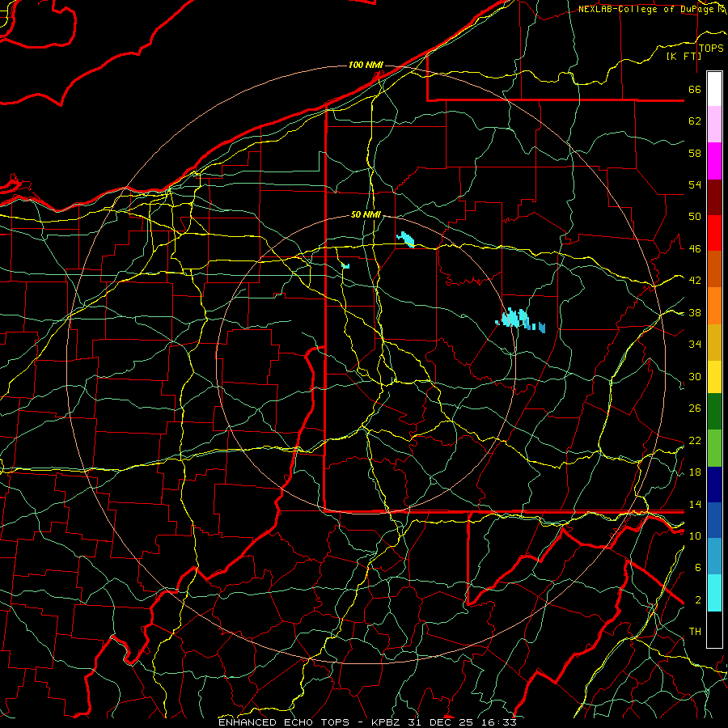This screenshot has width=728, height=728.
Task: Click the '50' legend value
Action: tap(695, 217)
